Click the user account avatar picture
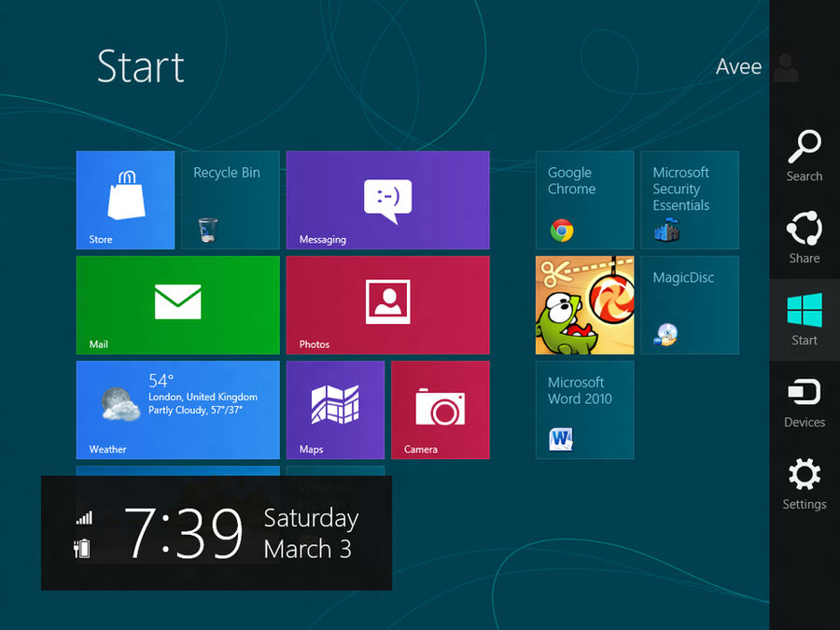This screenshot has width=840, height=630. [786, 67]
